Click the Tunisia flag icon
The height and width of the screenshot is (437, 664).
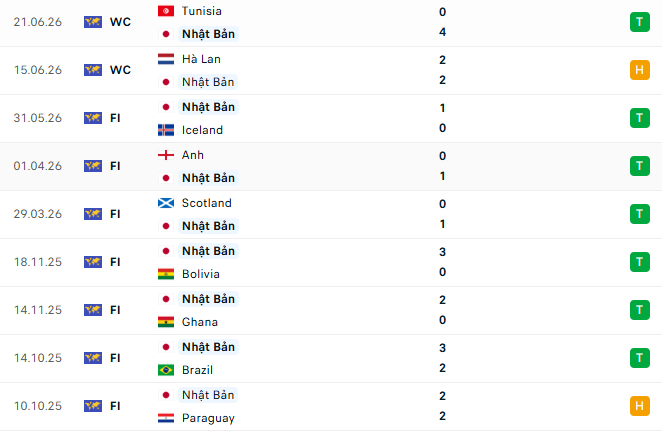[166, 11]
